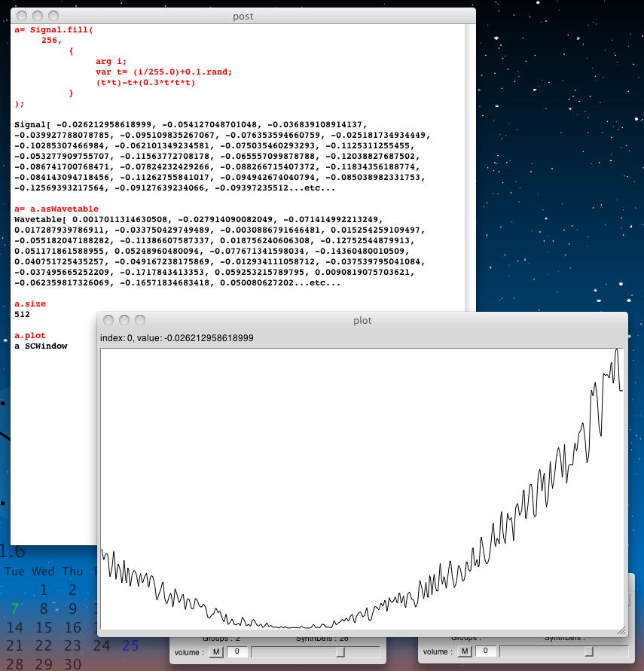Click the left server volume slider handle
This screenshot has height=671, width=644.
pyautogui.click(x=340, y=651)
